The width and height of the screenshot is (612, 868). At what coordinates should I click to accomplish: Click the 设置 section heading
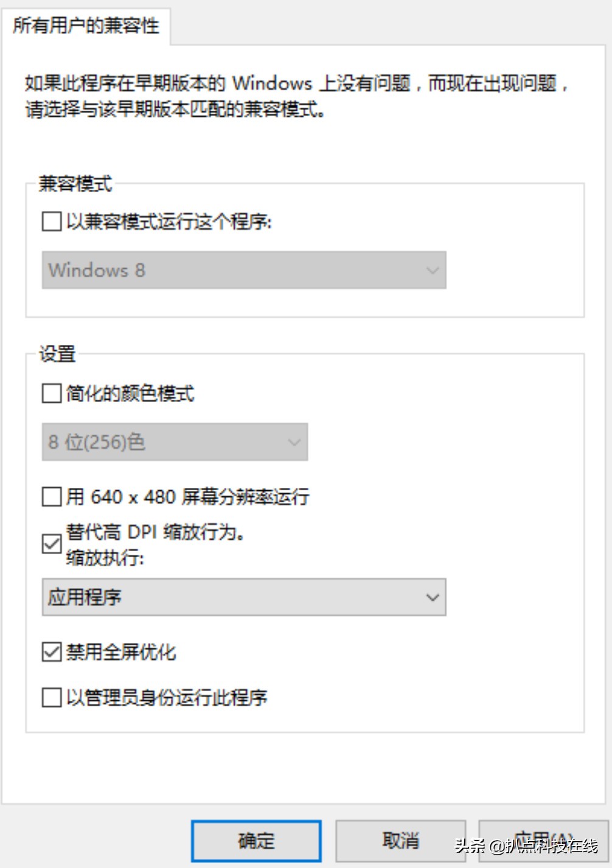[x=56, y=353]
